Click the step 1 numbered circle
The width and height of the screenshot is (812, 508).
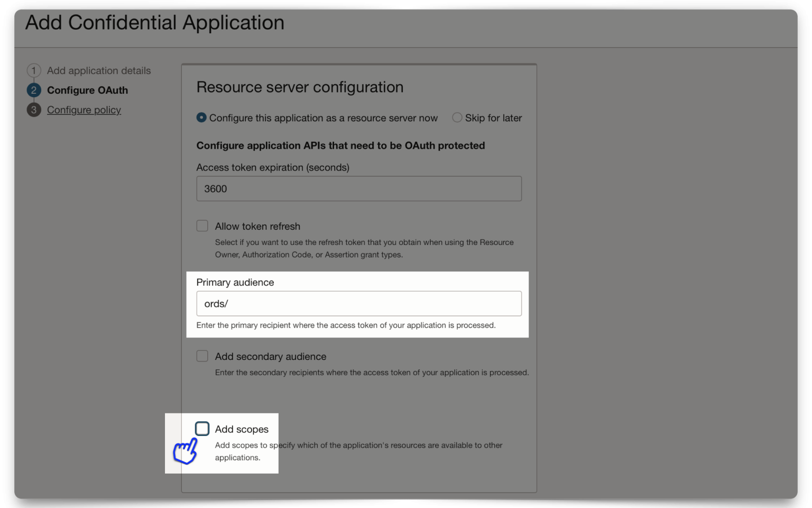point(34,70)
